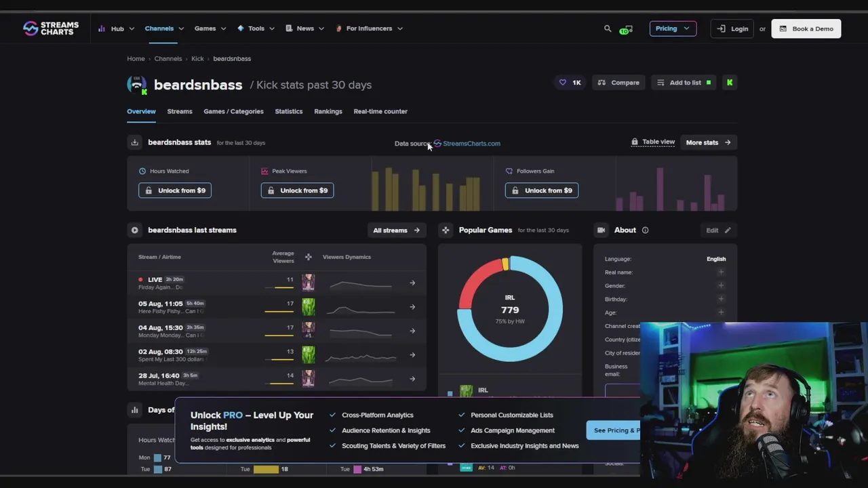Click the gamepad icon beside Popular Games
This screenshot has width=868, height=488.
(446, 230)
